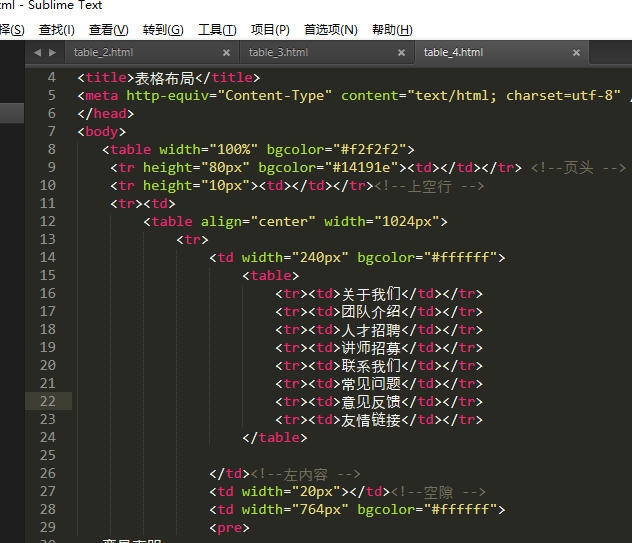Click the "#f2f2f2" bgcolor value
Image resolution: width=632 pixels, height=543 pixels.
coord(370,150)
